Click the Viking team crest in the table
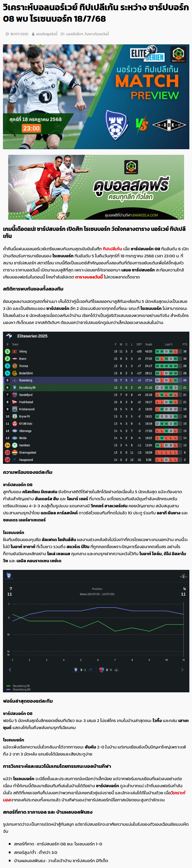The height and width of the screenshot is (868, 192). [x=14, y=351]
